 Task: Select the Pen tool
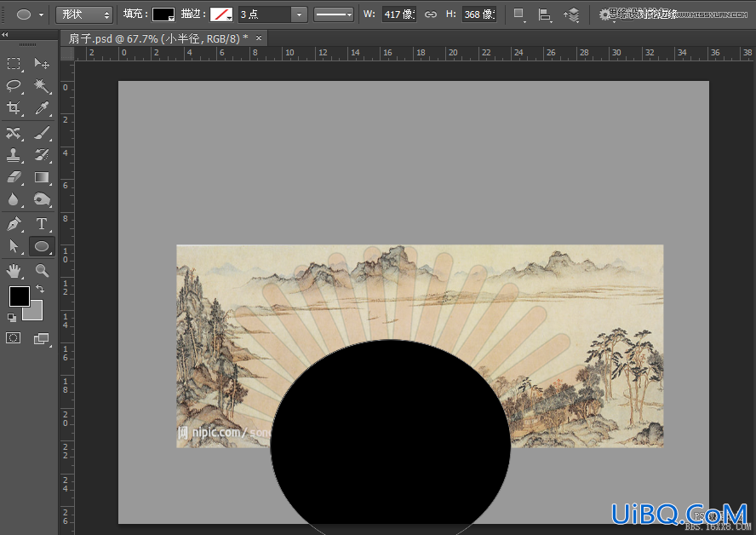coord(14,224)
